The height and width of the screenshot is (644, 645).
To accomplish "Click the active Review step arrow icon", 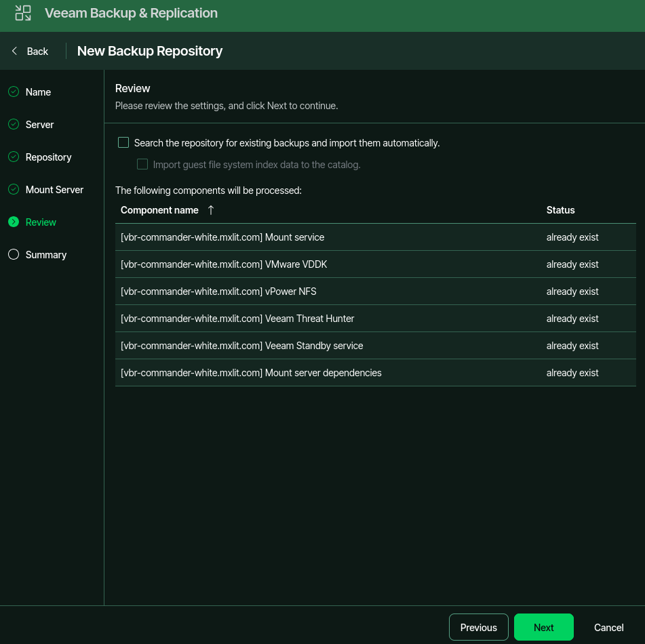I will click(x=14, y=222).
